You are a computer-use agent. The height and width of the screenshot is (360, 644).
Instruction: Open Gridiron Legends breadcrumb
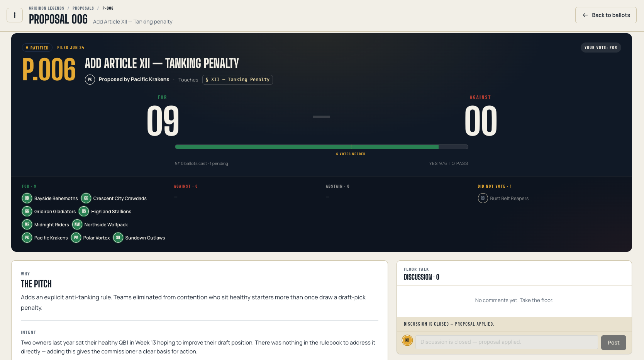[x=46, y=8]
